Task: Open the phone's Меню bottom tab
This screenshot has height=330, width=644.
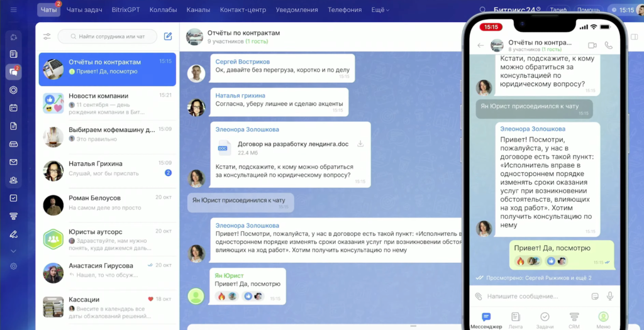Action: [603, 320]
